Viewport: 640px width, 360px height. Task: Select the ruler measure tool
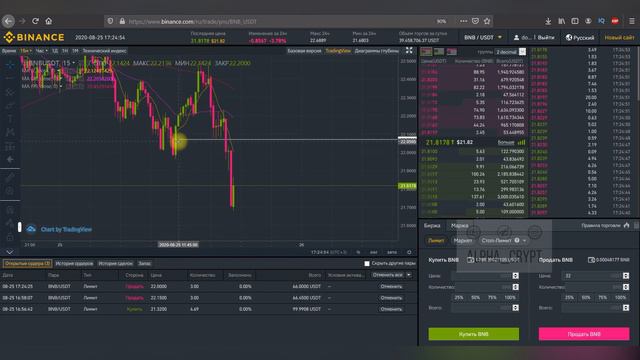(x=10, y=178)
